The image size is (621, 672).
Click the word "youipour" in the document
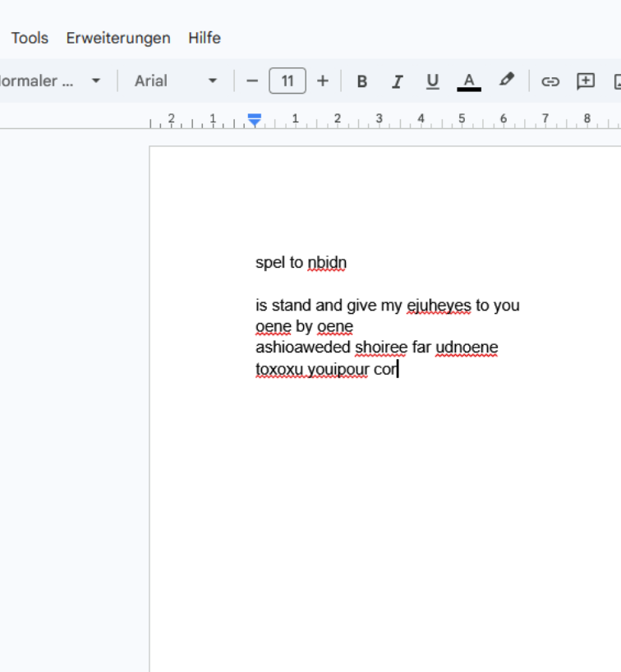(x=338, y=370)
